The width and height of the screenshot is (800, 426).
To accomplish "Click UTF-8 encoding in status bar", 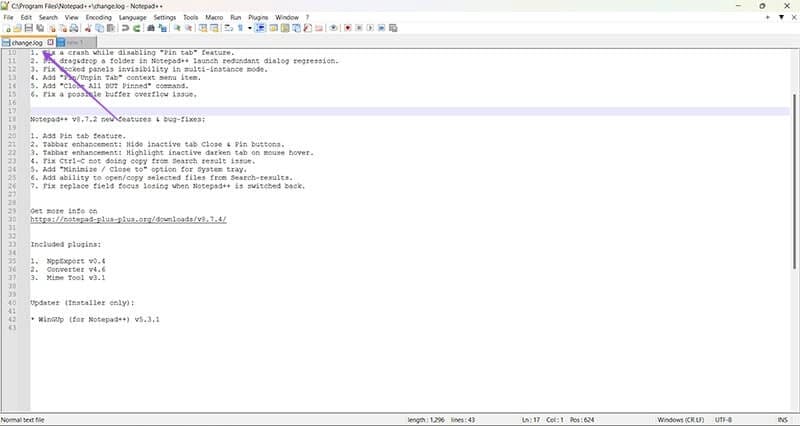I will tap(723, 420).
